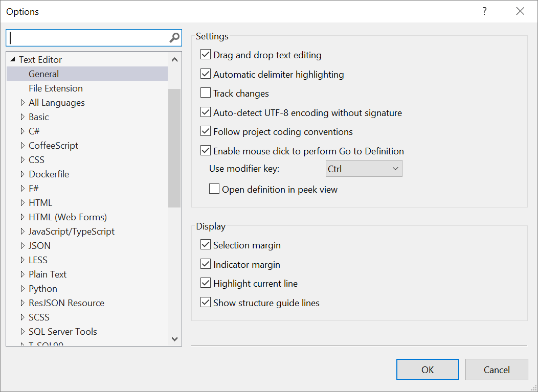Image resolution: width=538 pixels, height=392 pixels.
Task: Focus the options search input field
Action: click(x=88, y=37)
